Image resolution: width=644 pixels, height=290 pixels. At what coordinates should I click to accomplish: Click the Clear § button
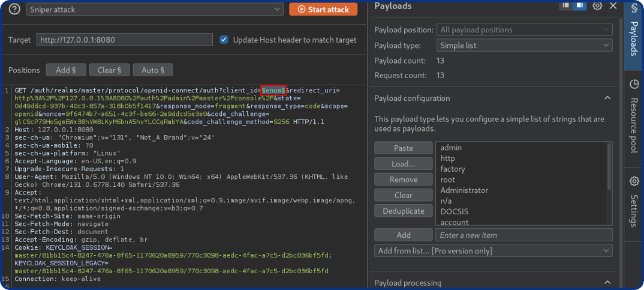pos(109,70)
